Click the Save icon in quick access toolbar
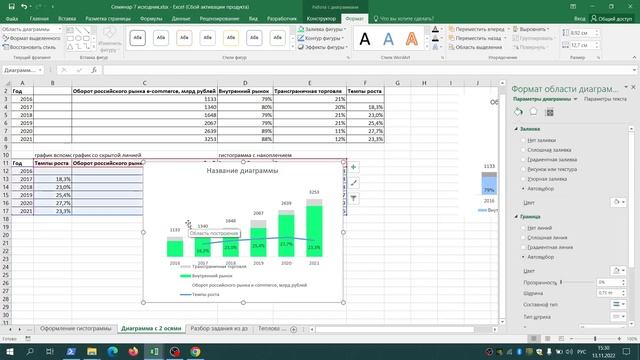The width and height of the screenshot is (640, 360). coord(11,7)
